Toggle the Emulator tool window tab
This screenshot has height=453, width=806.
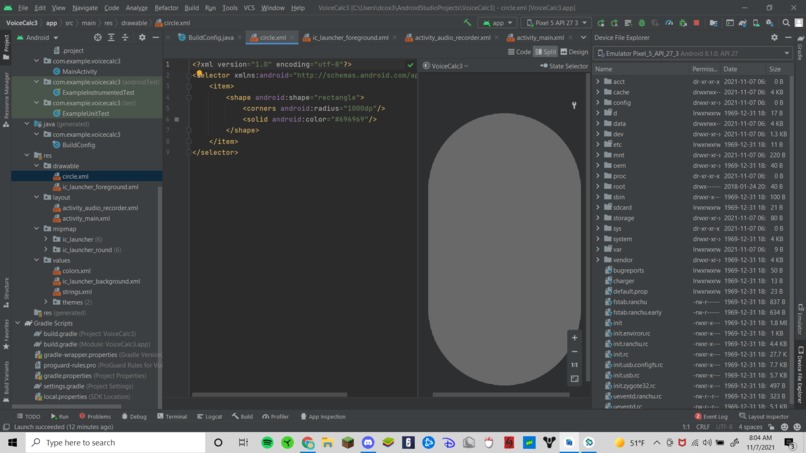pos(801,319)
